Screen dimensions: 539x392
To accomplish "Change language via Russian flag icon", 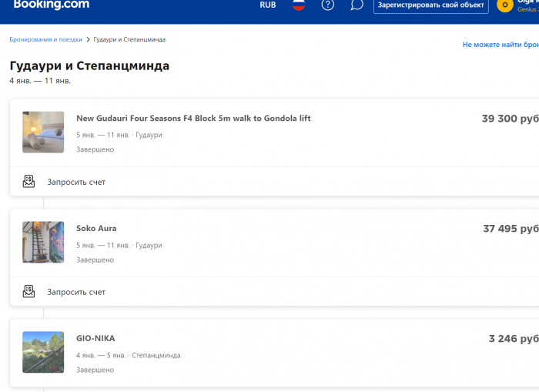I will tap(299, 5).
